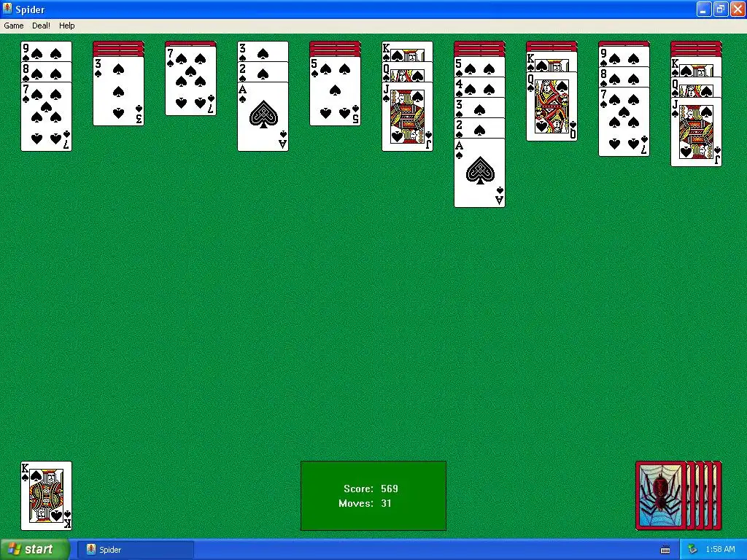Image resolution: width=747 pixels, height=560 pixels.
Task: Select the 8 of spades in first column
Action: pyautogui.click(x=46, y=71)
